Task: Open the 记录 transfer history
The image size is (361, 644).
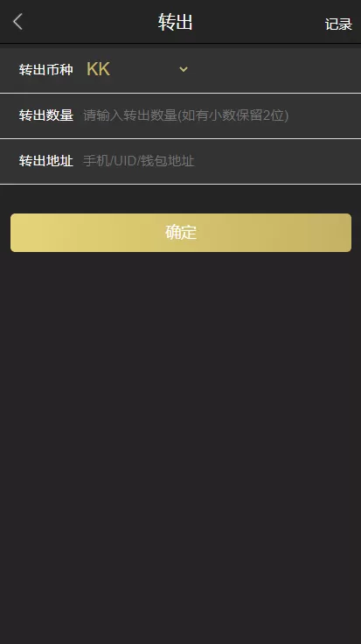Action: point(338,24)
